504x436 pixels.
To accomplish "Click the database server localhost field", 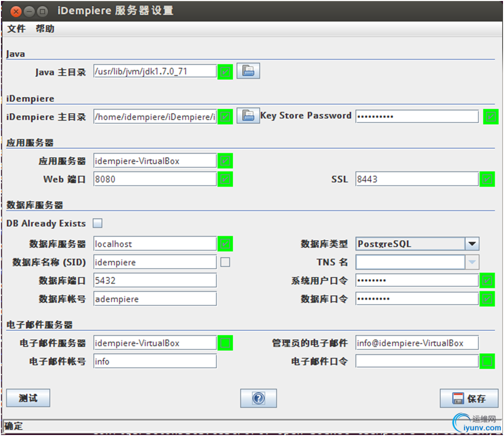I will pos(155,244).
